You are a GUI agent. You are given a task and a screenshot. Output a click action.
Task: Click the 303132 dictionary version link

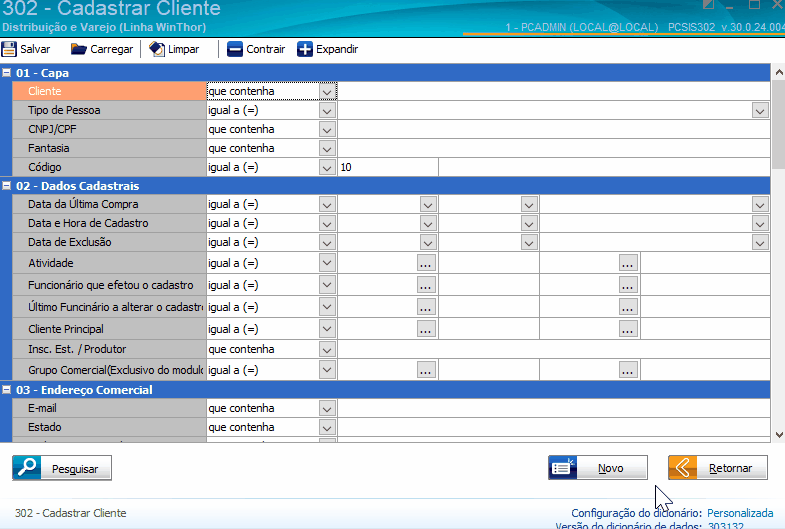click(725, 525)
